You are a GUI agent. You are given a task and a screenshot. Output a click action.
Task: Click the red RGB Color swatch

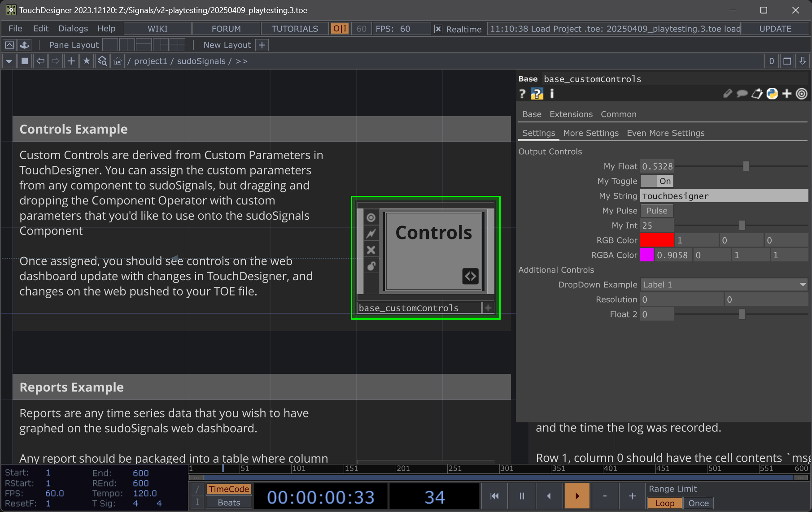tap(657, 240)
